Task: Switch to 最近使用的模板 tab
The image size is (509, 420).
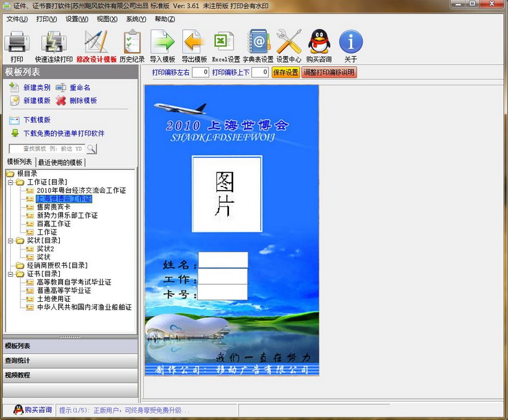Action: (60, 162)
